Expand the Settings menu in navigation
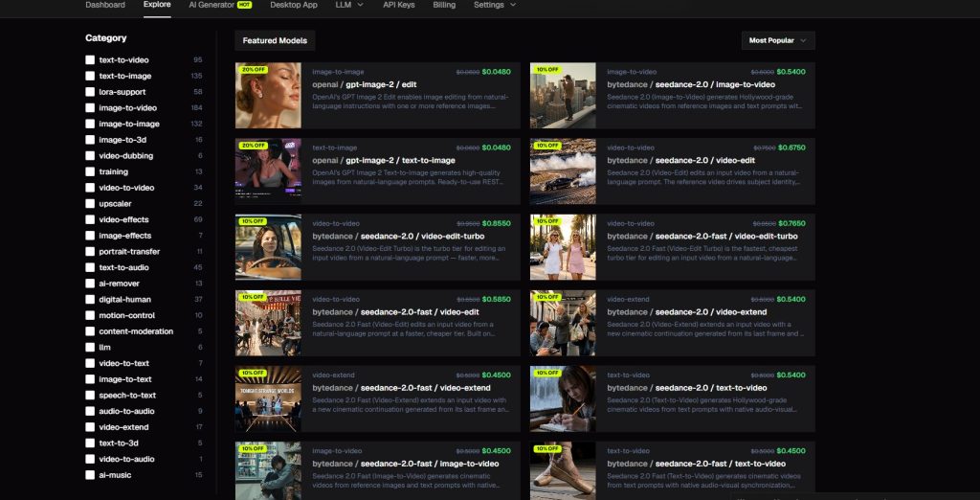Viewport: 980px width, 500px height. pos(495,5)
